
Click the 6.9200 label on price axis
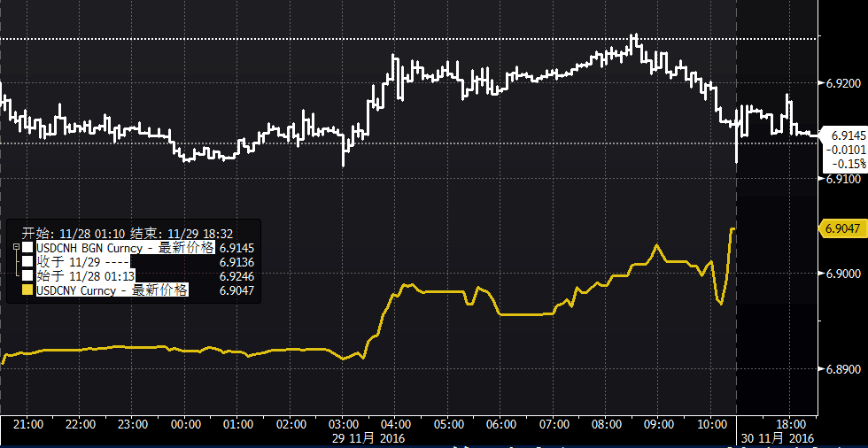tap(842, 83)
